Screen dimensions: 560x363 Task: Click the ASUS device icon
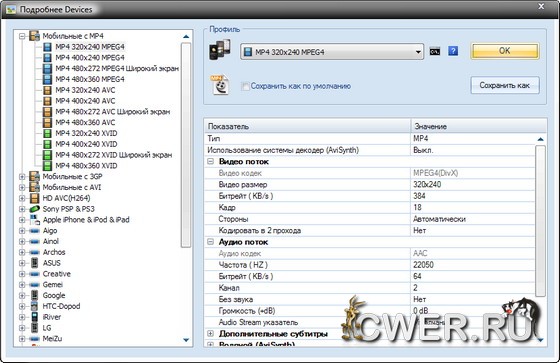click(34, 263)
